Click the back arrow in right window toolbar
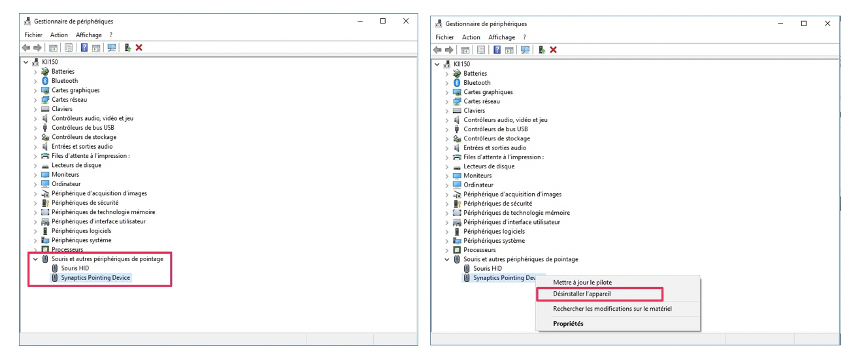 pos(437,50)
